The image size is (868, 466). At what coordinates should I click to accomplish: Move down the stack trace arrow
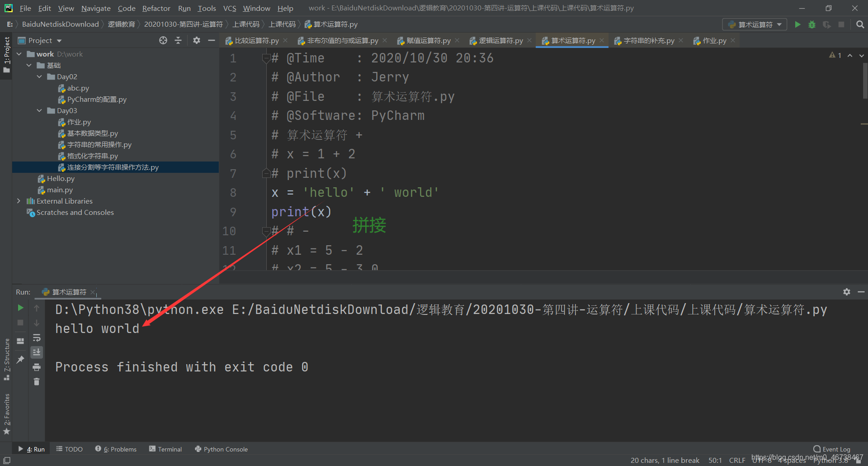(37, 323)
